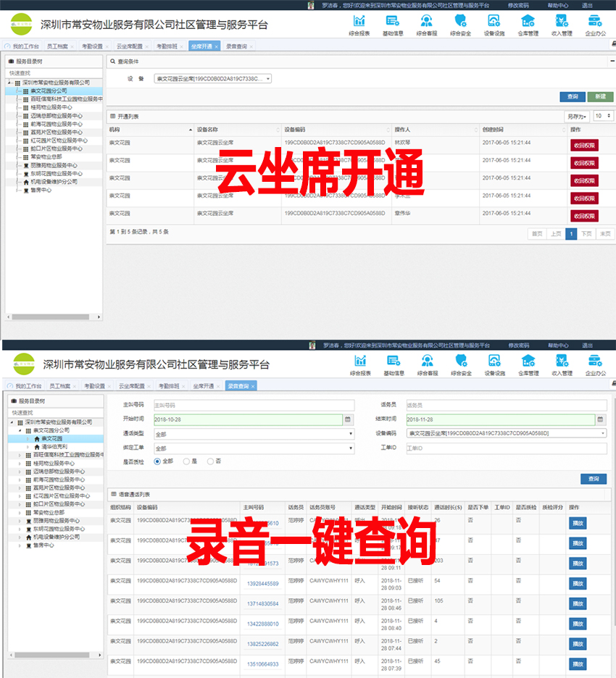Viewport: 616px width, 678px height.
Task: Open 综合报表 icon in the upper screen header
Action: click(359, 23)
